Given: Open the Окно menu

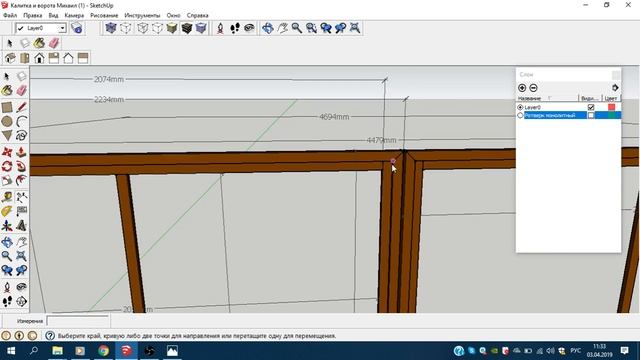Looking at the screenshot, I should pyautogui.click(x=173, y=16).
